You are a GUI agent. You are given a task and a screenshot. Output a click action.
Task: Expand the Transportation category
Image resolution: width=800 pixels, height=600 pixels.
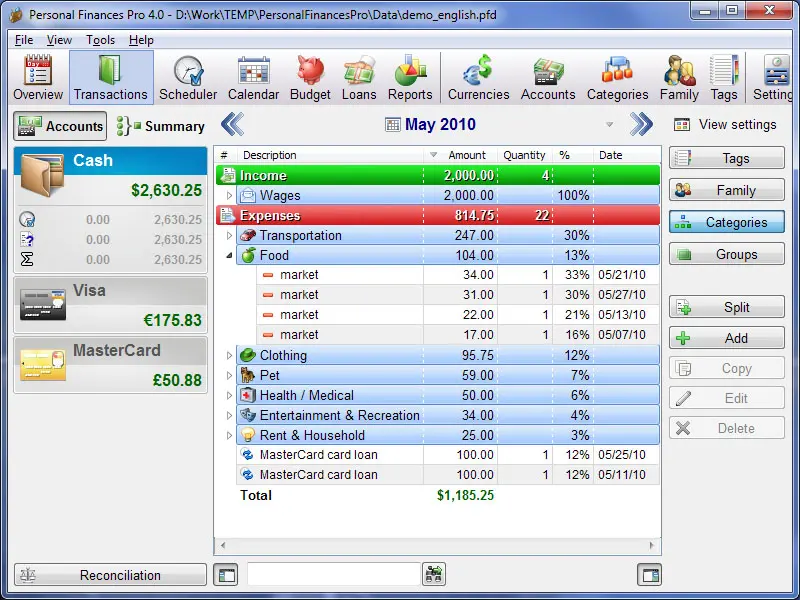(229, 235)
